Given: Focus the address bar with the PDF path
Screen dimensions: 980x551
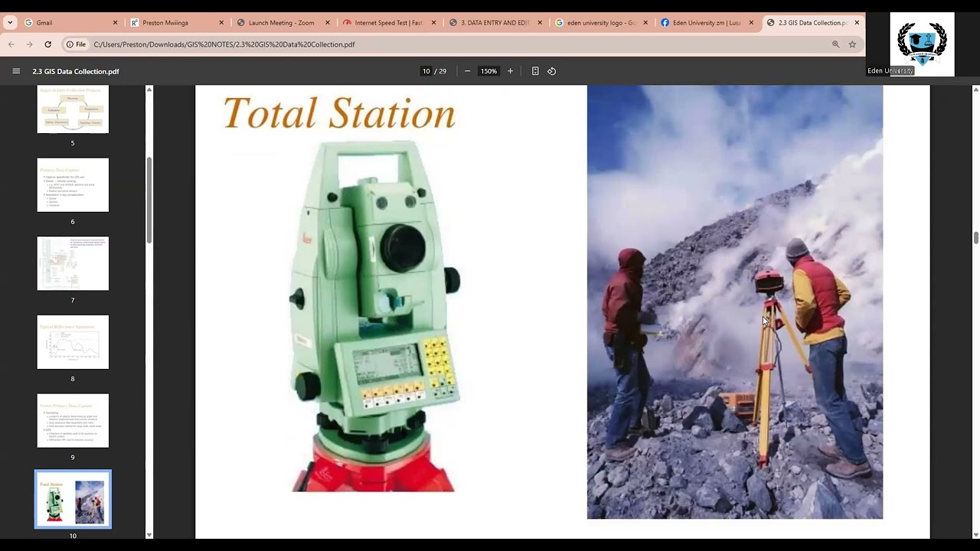Looking at the screenshot, I should pyautogui.click(x=459, y=44).
